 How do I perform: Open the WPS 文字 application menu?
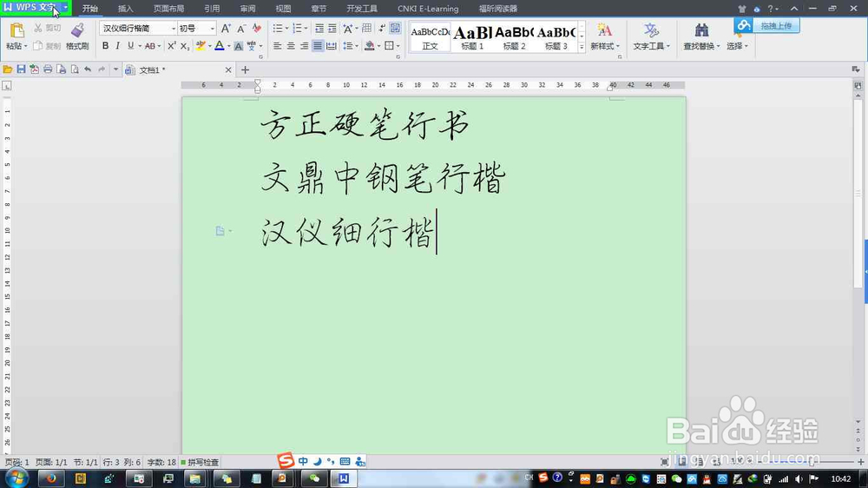point(36,8)
